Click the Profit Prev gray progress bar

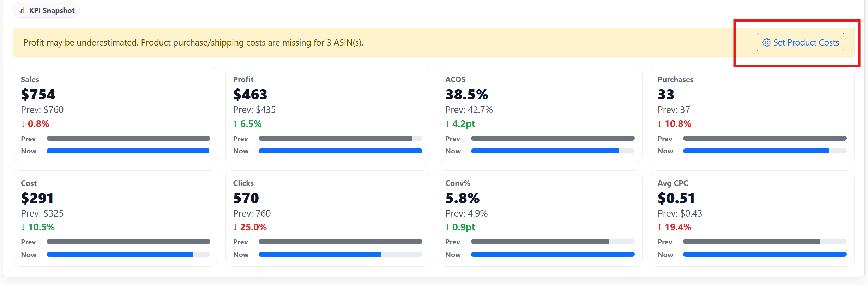[335, 138]
